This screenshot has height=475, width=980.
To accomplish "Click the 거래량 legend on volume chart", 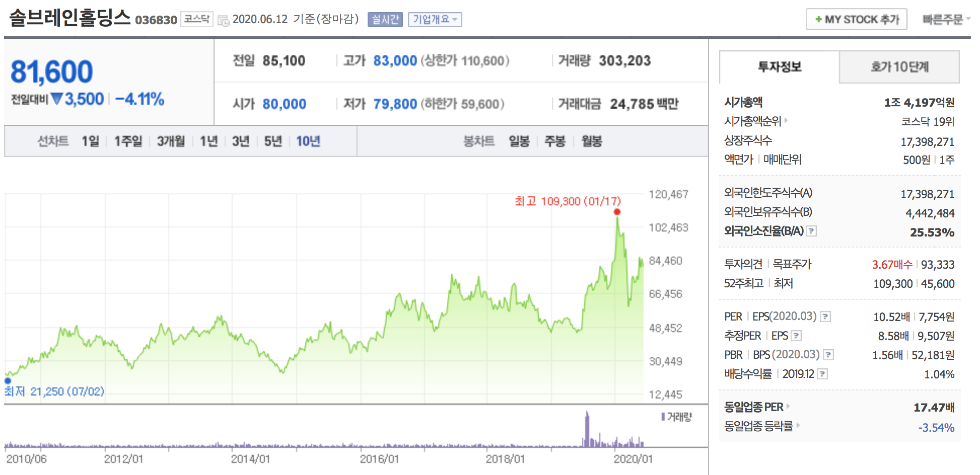I will pyautogui.click(x=677, y=417).
